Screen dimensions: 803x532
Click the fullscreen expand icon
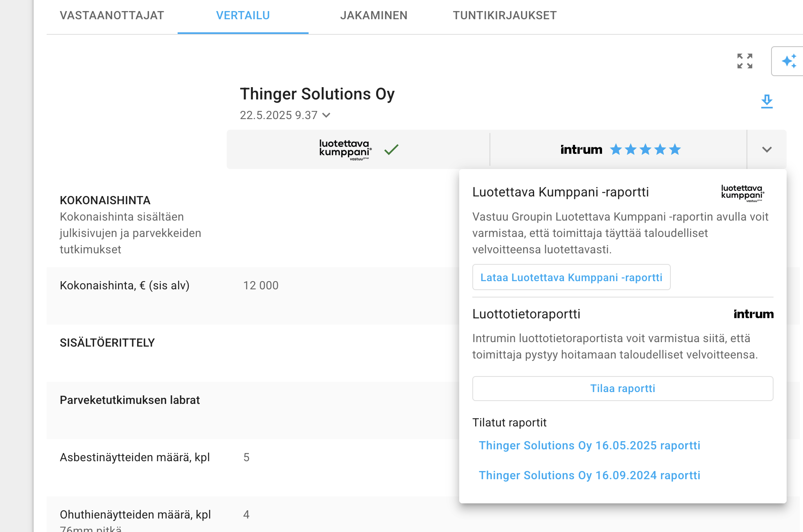pos(744,61)
